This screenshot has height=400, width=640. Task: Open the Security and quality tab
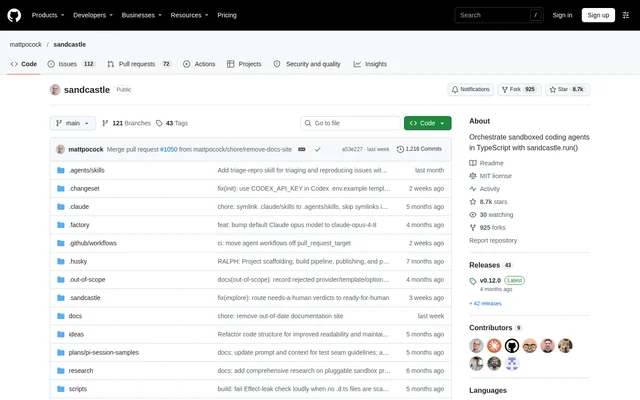(307, 64)
